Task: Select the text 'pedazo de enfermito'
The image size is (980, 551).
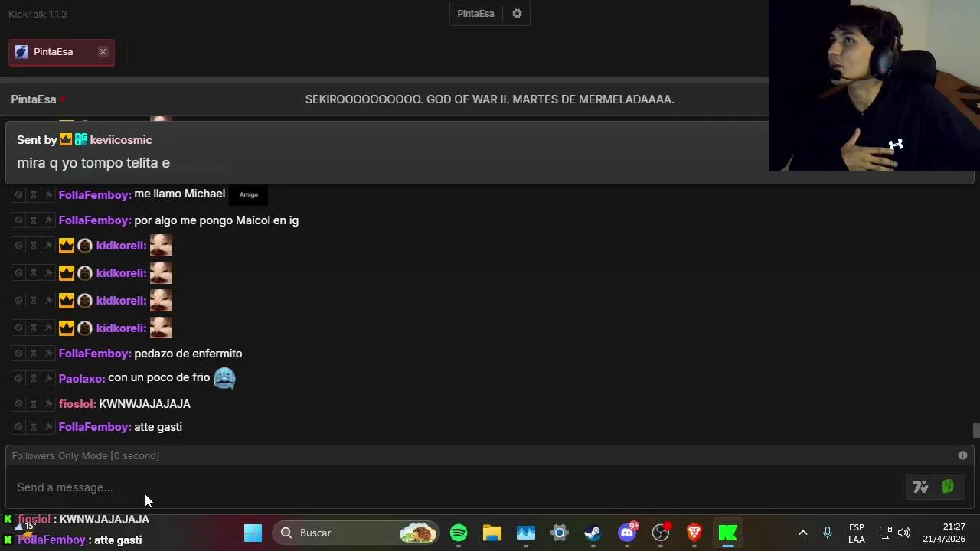Action: click(x=188, y=354)
